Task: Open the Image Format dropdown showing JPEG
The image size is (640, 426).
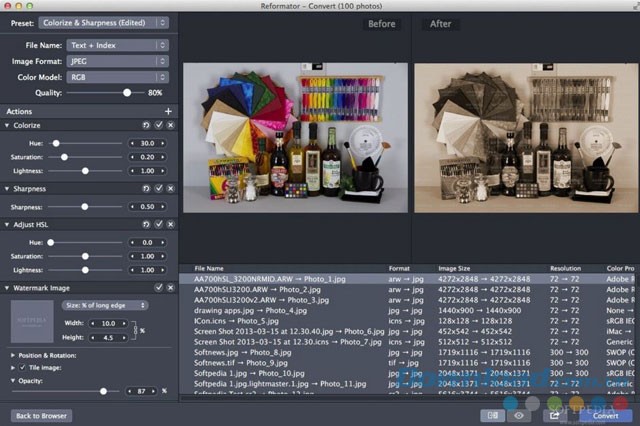Action: (118, 61)
